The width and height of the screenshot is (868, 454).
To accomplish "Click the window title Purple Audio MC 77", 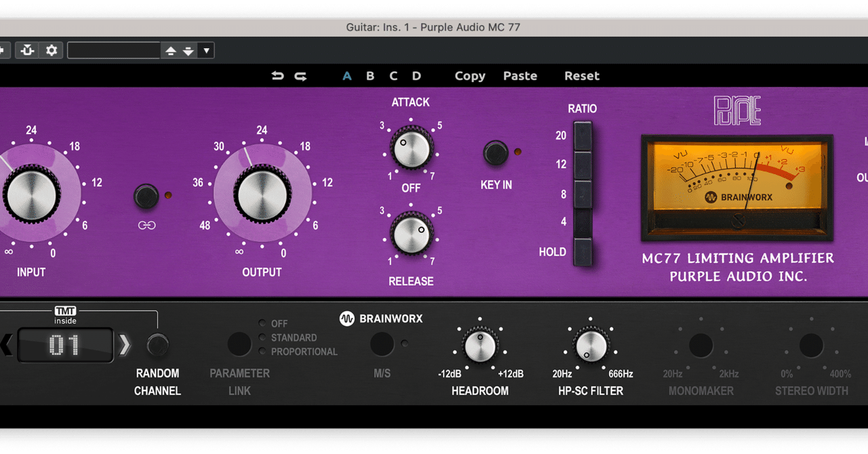I will click(x=470, y=28).
